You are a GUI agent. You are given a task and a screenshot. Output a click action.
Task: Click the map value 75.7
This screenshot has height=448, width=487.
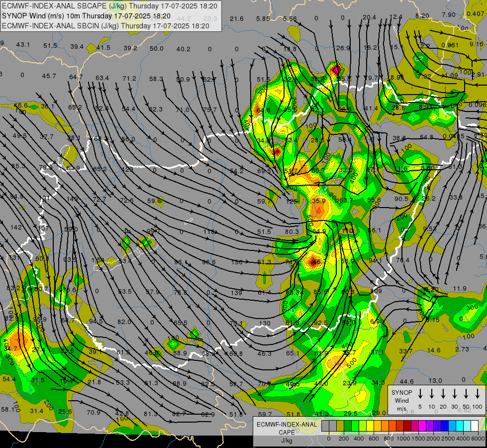[209, 110]
